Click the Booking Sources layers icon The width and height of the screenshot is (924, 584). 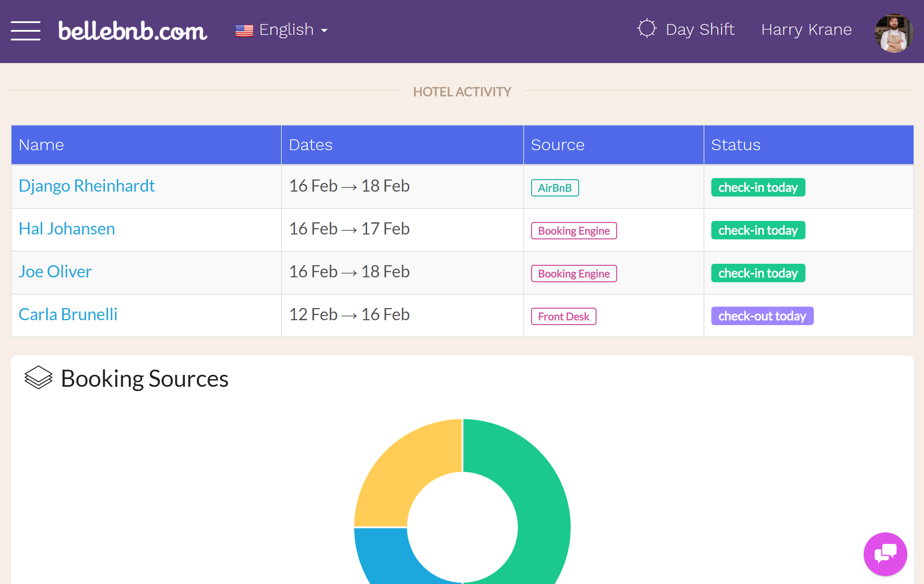tap(38, 377)
